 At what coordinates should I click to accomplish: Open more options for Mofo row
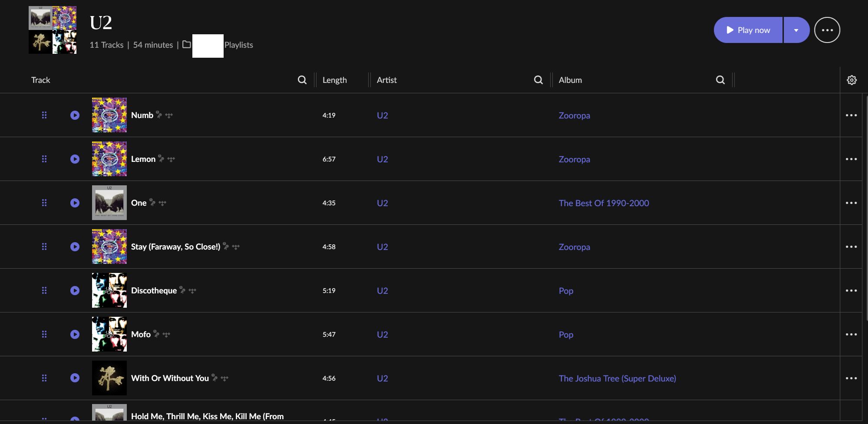(x=851, y=334)
